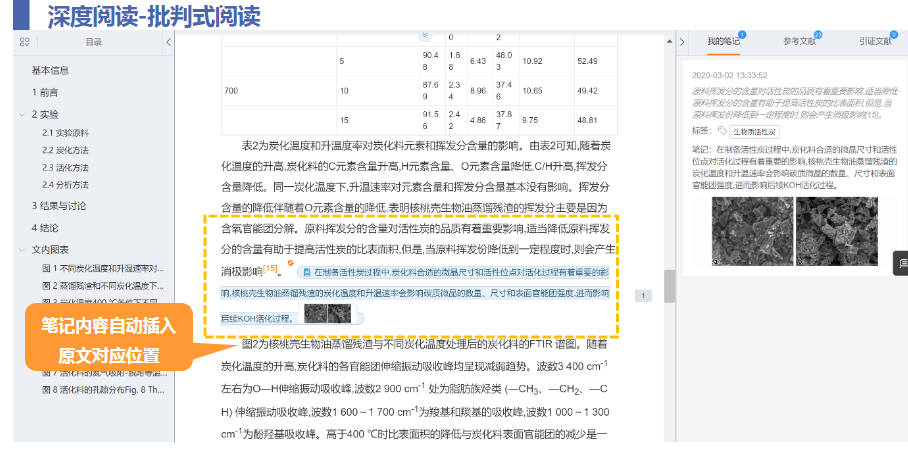The width and height of the screenshot is (908, 459).
Task: Switch to the 我的笔记 tab
Action: 723,42
